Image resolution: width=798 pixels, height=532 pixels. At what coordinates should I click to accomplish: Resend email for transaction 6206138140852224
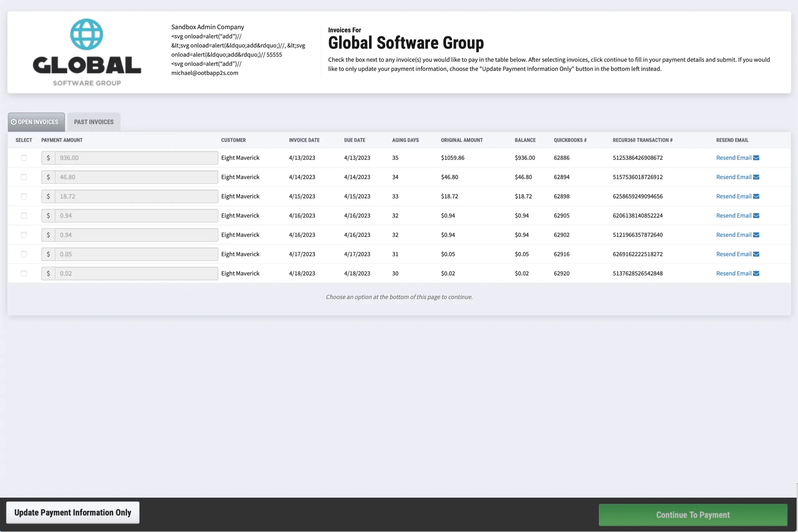pos(738,216)
